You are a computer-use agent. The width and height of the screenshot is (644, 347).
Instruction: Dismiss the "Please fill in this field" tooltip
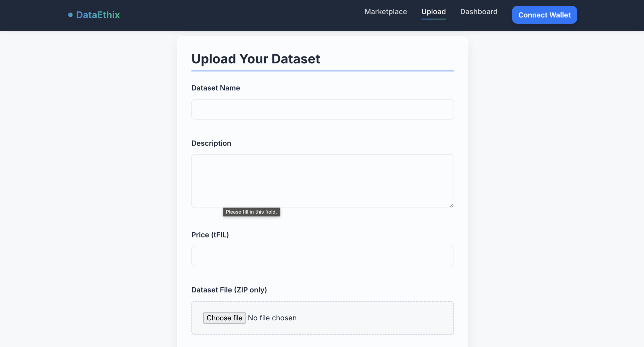click(x=251, y=212)
